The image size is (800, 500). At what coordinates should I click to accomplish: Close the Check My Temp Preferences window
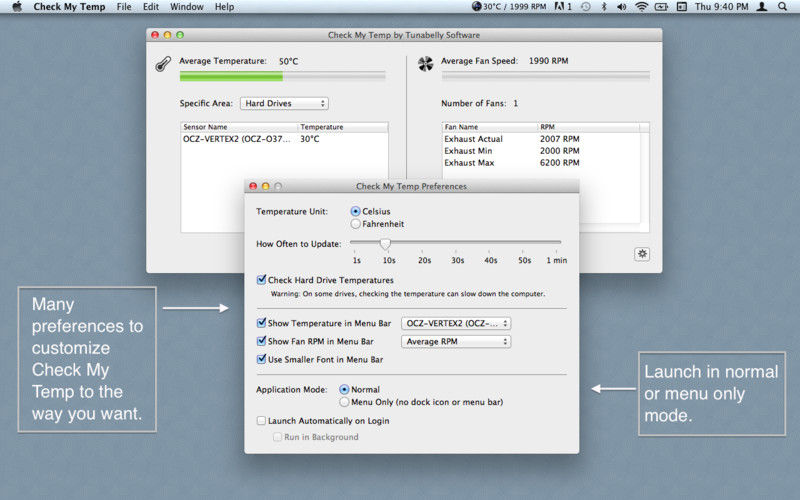click(253, 186)
